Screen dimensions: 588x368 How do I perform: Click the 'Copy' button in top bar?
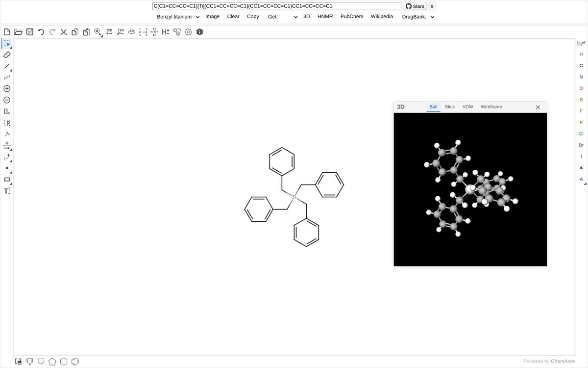(x=253, y=16)
